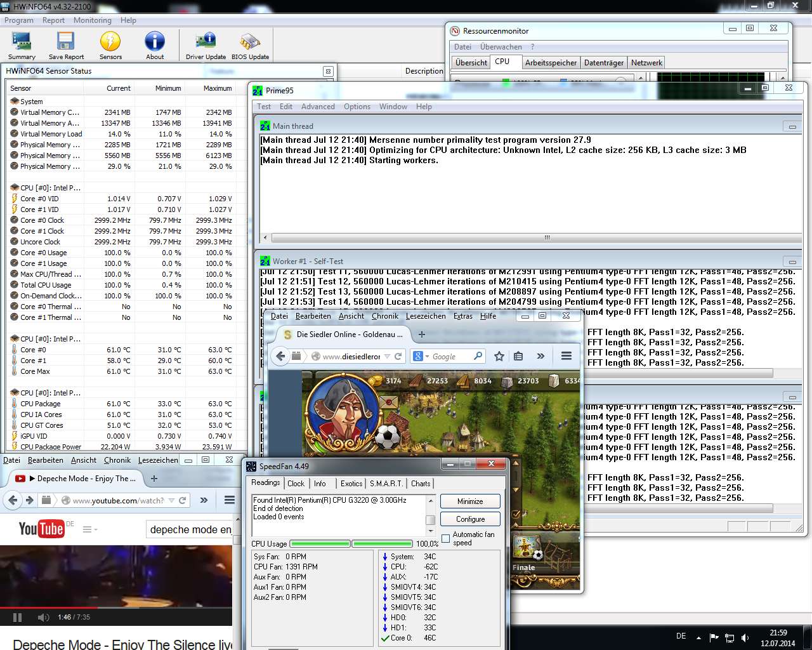Click the DE language indicator in taskbar
Image resolution: width=812 pixels, height=650 pixels.
tap(681, 635)
